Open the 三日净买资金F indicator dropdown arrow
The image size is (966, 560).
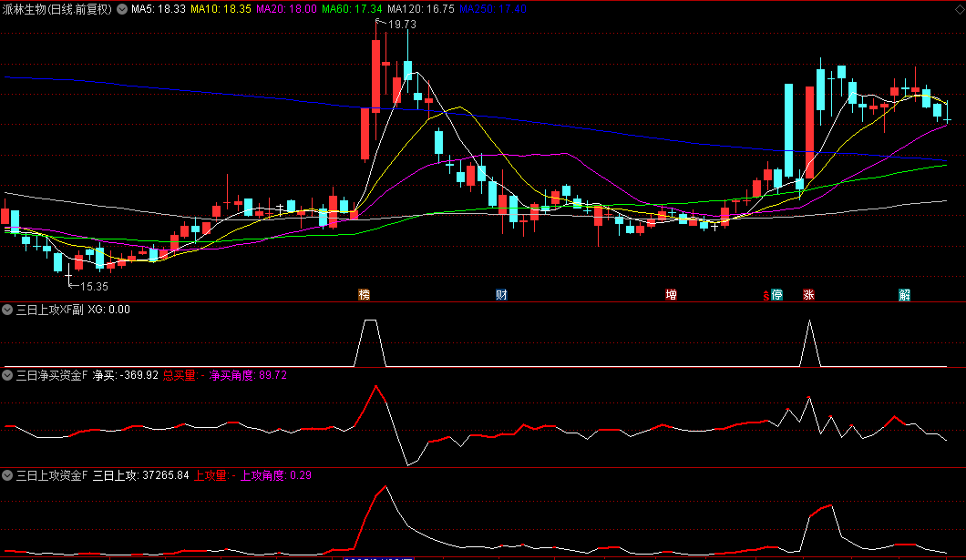[x=8, y=374]
